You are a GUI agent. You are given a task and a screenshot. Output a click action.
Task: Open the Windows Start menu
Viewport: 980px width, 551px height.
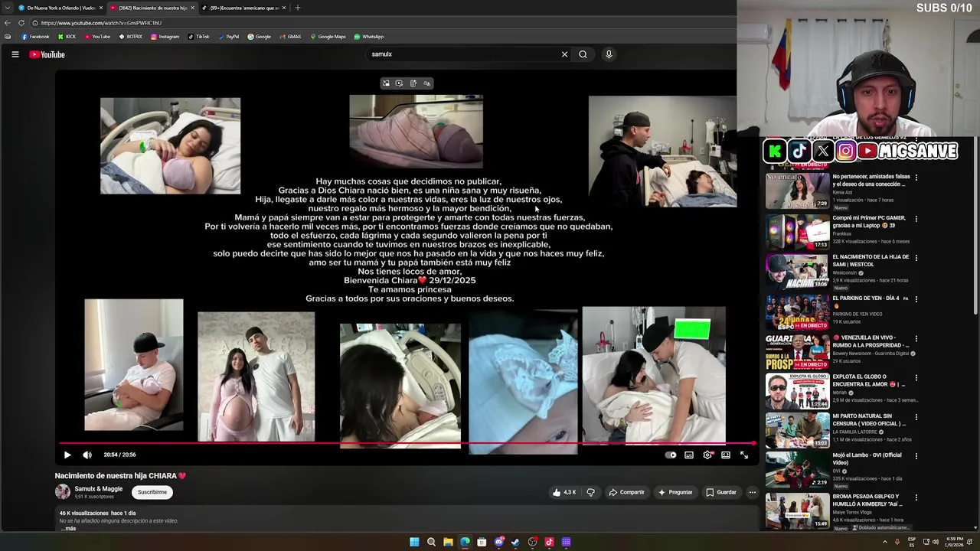click(414, 542)
